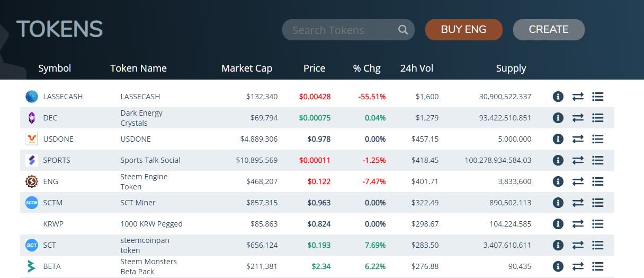The width and height of the screenshot is (644, 278).
Task: Select 'Steem Monsters Beta Pack' name
Action: 149,266
